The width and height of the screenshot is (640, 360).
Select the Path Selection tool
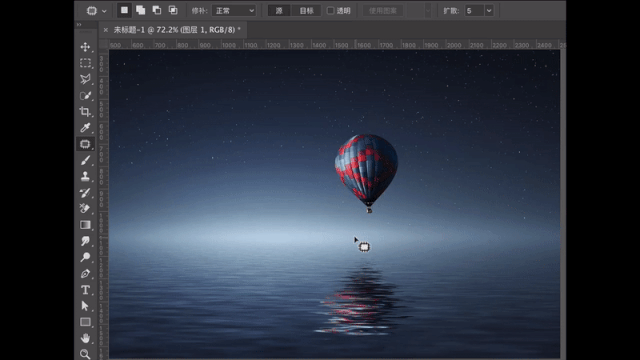85,306
